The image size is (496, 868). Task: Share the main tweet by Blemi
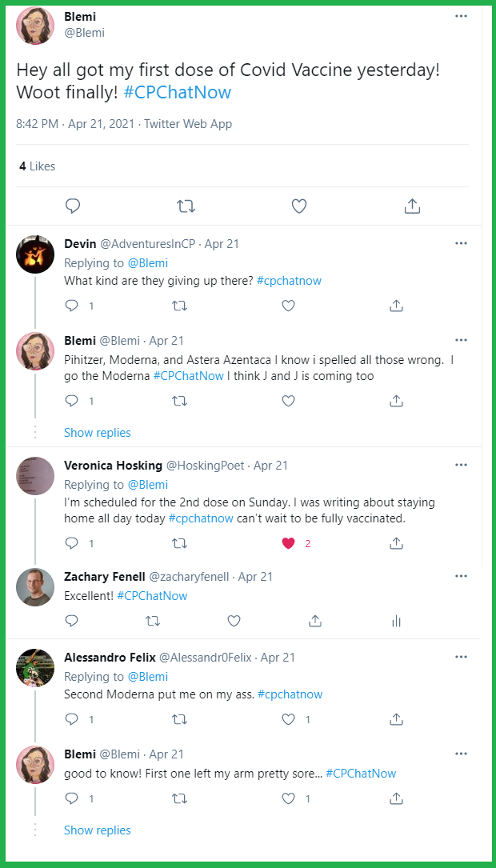click(412, 206)
